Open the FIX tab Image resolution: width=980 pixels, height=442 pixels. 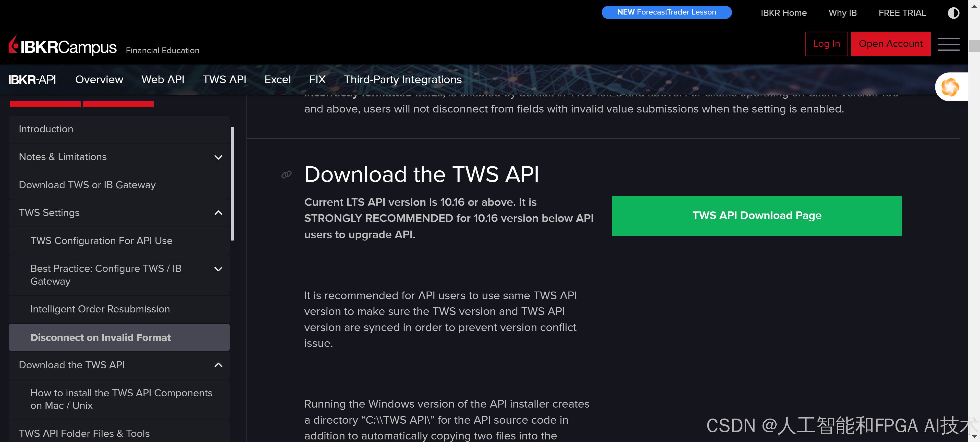(x=317, y=79)
